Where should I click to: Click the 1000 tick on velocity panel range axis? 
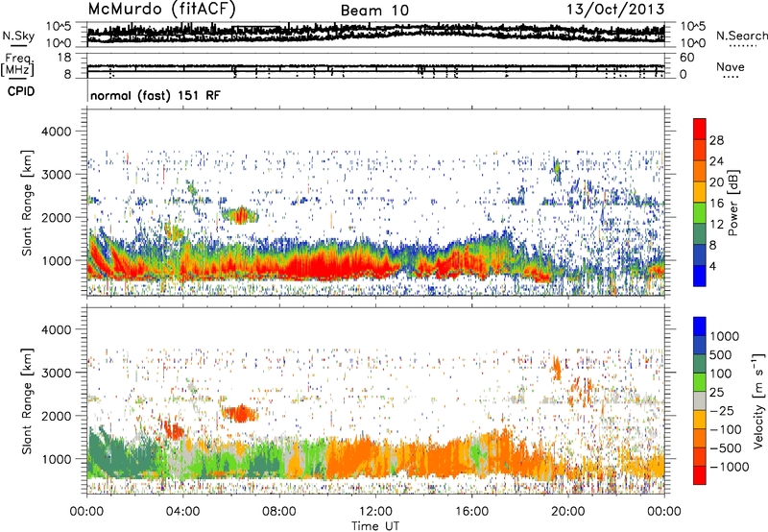tap(57, 459)
